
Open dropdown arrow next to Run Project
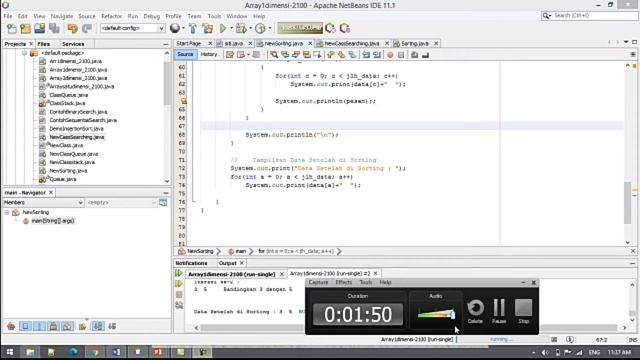pos(231,28)
